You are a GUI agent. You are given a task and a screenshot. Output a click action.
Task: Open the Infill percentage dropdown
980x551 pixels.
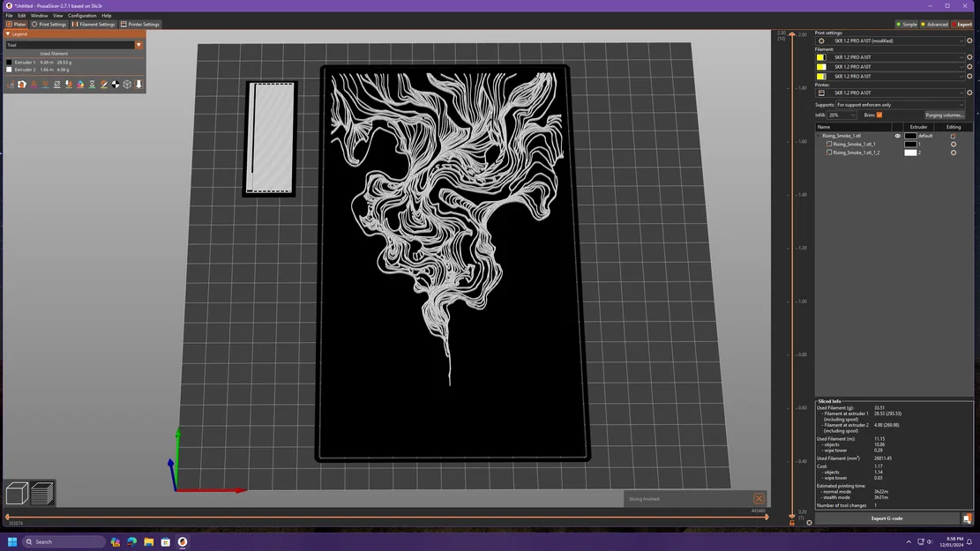[x=842, y=115]
